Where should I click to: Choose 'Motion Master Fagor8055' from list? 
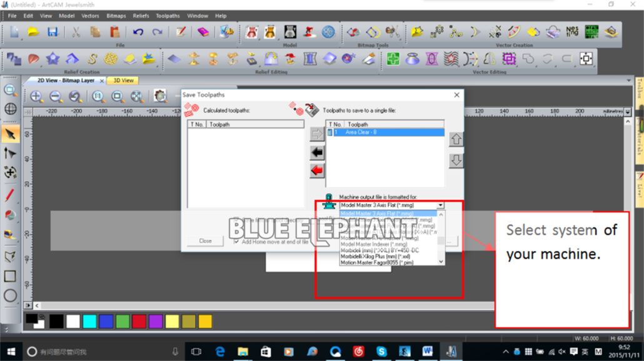[376, 262]
